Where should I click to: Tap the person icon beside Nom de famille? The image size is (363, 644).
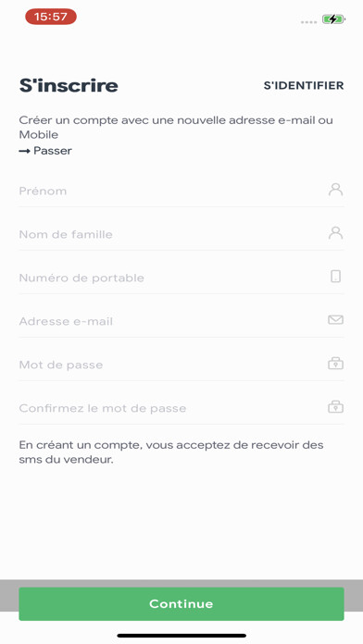click(x=335, y=233)
